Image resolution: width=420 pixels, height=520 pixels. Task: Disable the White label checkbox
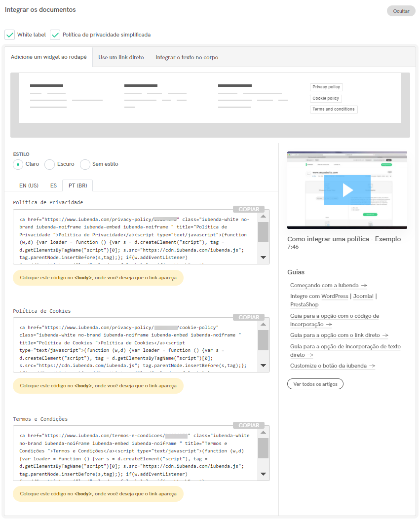click(x=10, y=35)
